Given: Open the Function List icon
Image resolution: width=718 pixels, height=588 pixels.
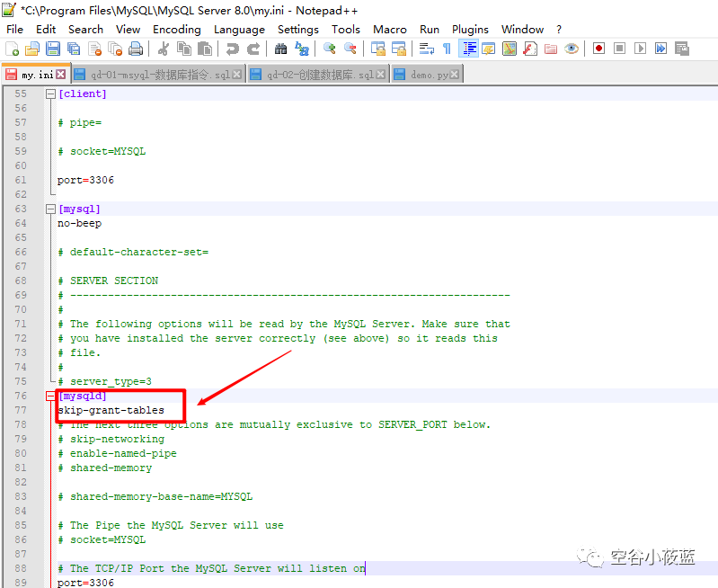Looking at the screenshot, I should (530, 49).
